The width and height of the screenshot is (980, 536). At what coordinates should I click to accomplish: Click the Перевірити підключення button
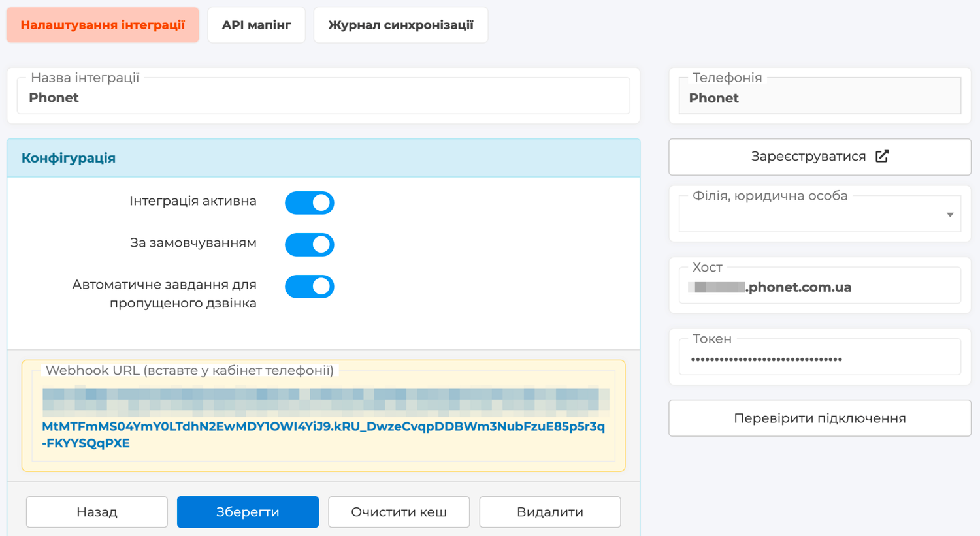click(820, 418)
